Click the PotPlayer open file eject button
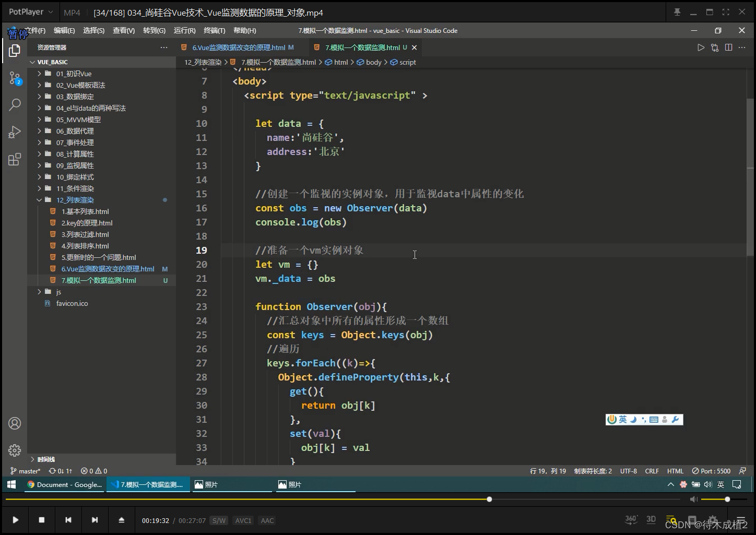 [x=122, y=520]
